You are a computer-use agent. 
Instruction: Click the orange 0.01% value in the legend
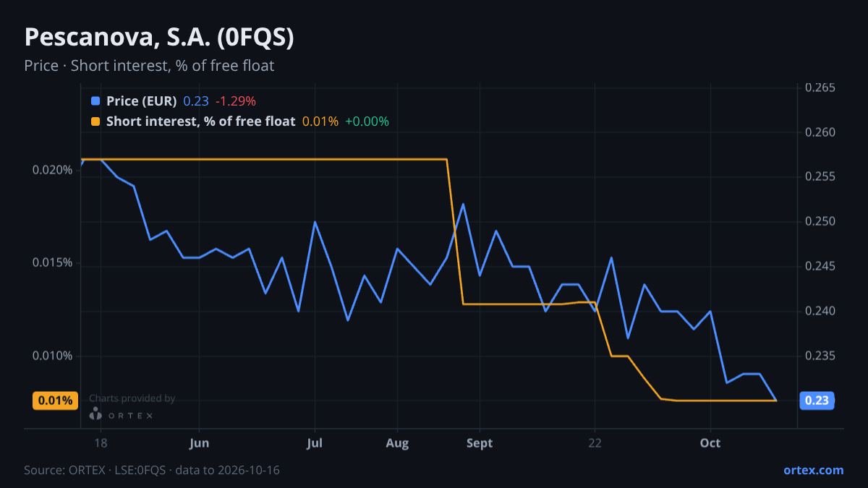pyautogui.click(x=320, y=121)
